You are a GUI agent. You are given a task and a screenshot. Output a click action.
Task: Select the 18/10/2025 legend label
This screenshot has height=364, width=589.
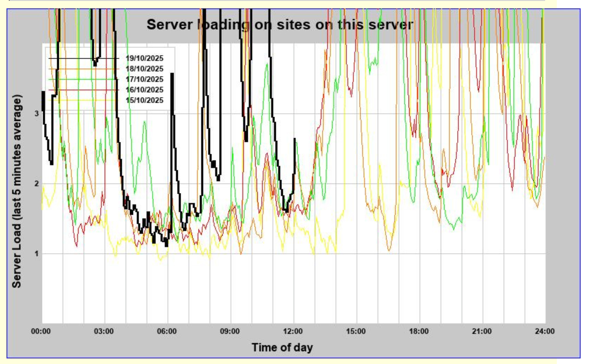coord(144,69)
